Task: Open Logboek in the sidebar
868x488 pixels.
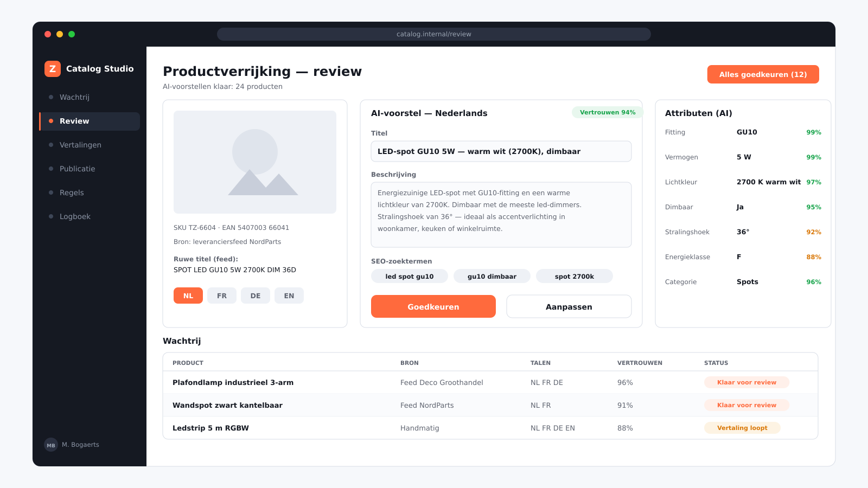Action: (x=90, y=216)
